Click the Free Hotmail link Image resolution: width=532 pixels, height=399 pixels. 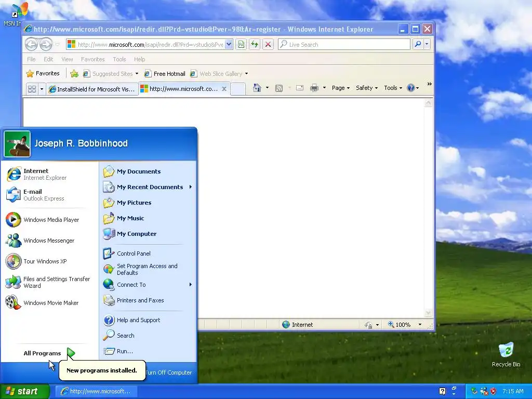165,74
